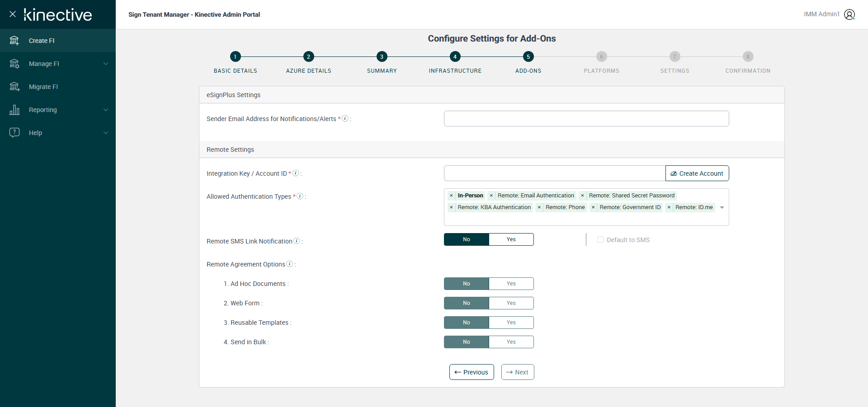
Task: Proceed with the Next button
Action: coord(518,372)
